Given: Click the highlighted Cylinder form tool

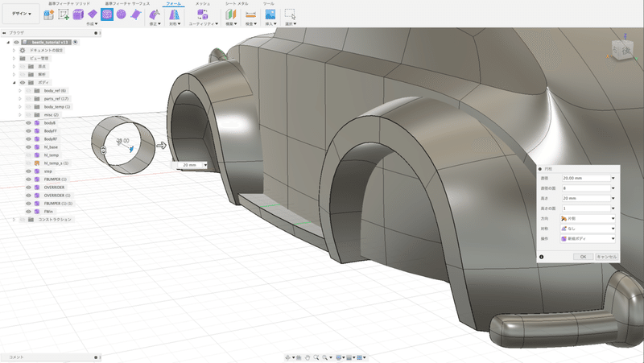Looking at the screenshot, I should 106,14.
